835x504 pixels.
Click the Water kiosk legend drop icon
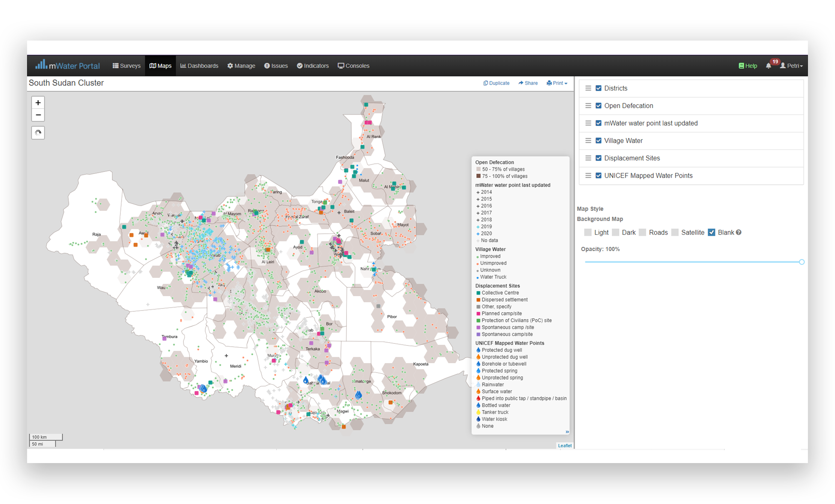pyautogui.click(x=478, y=419)
